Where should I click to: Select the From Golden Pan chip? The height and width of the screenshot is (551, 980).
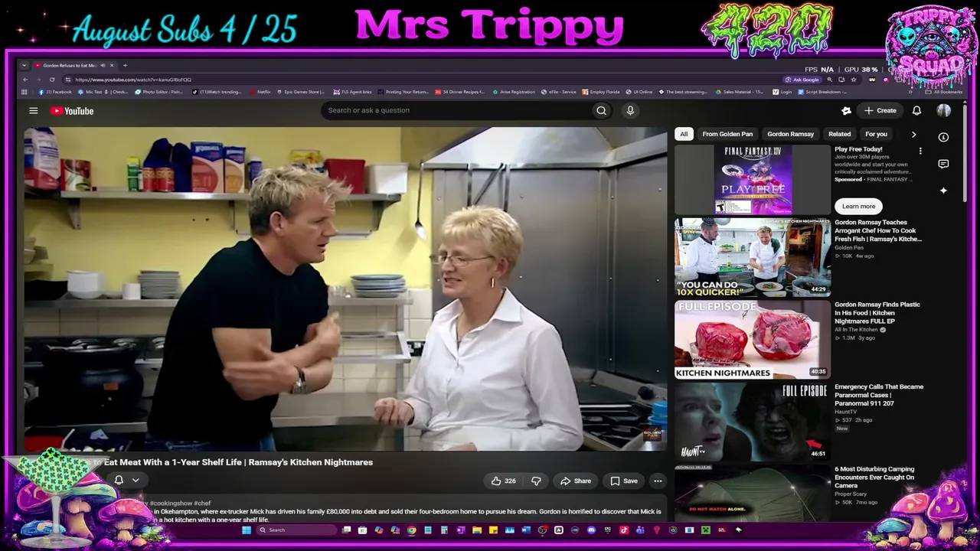[727, 134]
